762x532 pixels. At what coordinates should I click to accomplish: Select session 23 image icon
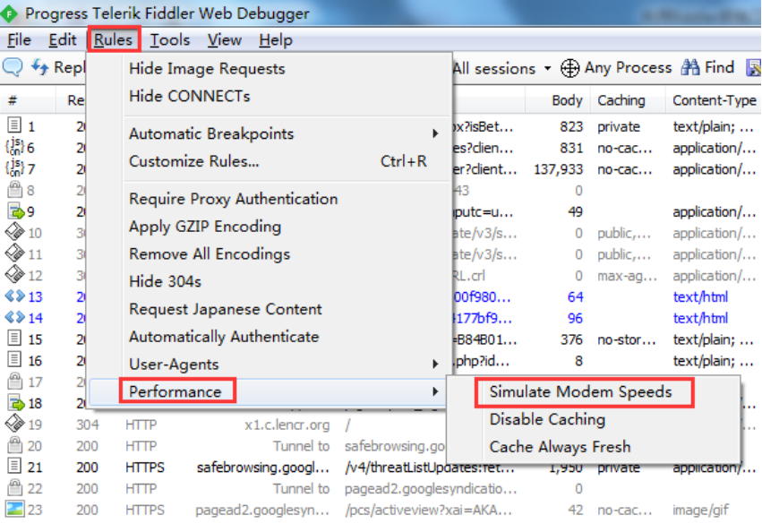[x=15, y=509]
